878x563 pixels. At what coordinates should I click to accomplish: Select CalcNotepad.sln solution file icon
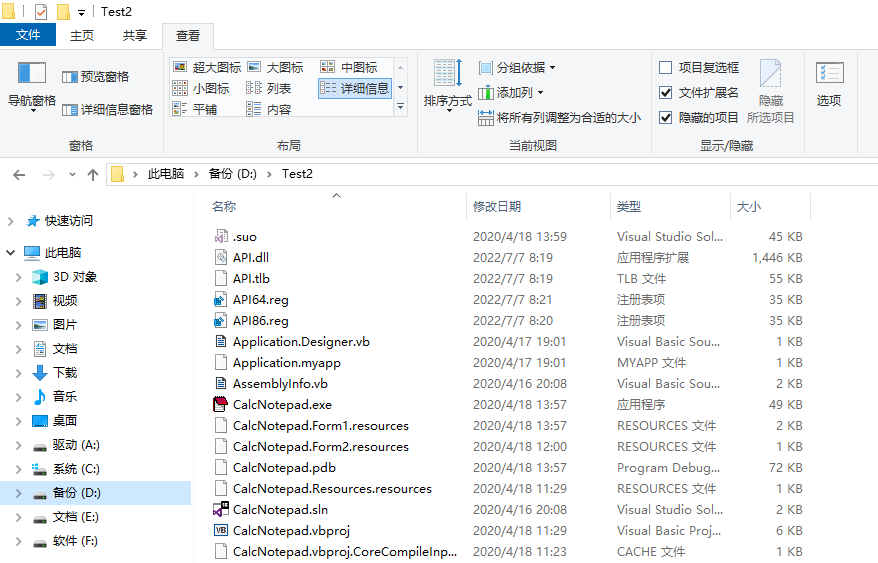click(221, 510)
